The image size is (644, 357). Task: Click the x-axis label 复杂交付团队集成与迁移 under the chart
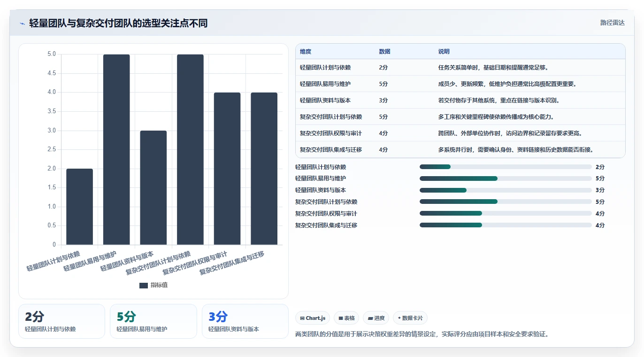[232, 263]
